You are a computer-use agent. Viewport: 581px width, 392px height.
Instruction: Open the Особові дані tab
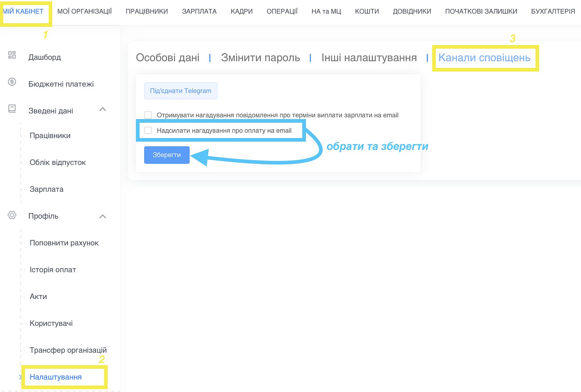pos(167,58)
